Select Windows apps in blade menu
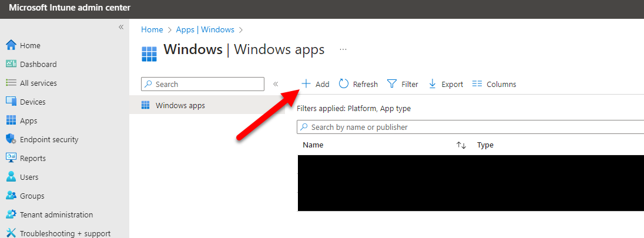 point(207,106)
